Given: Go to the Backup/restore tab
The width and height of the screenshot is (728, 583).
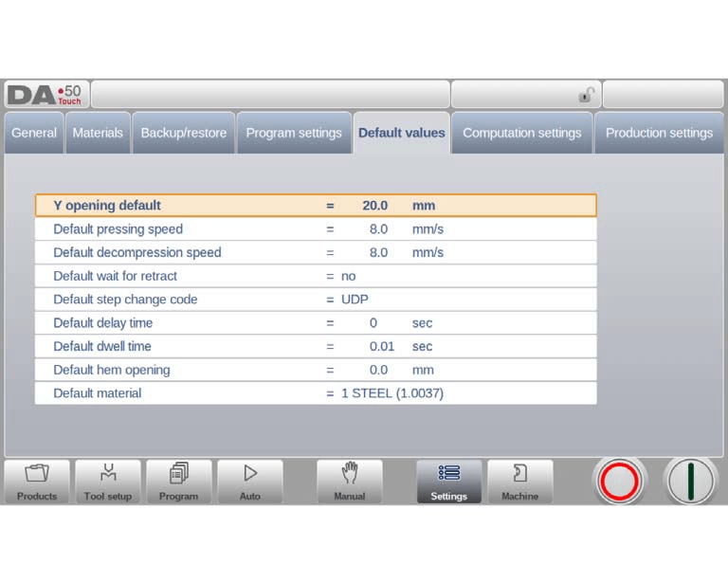Looking at the screenshot, I should coord(184,133).
